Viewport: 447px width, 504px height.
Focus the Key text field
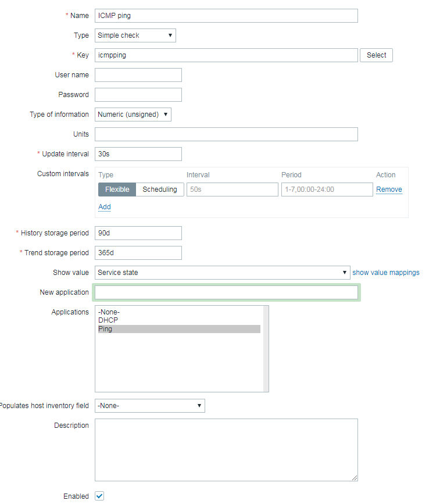[226, 55]
